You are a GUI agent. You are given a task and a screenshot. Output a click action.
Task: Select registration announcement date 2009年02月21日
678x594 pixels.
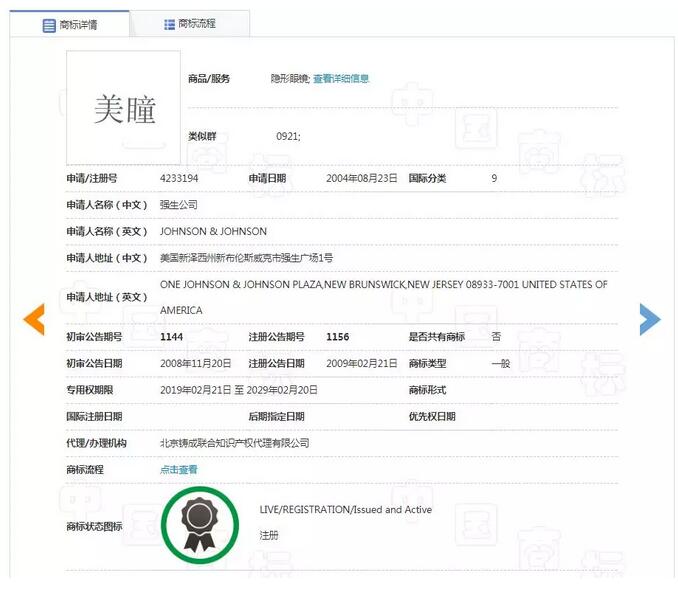(361, 364)
